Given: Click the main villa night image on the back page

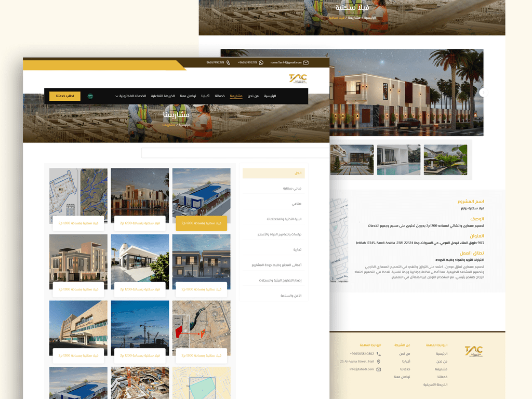Looking at the screenshot, I should point(406,92).
